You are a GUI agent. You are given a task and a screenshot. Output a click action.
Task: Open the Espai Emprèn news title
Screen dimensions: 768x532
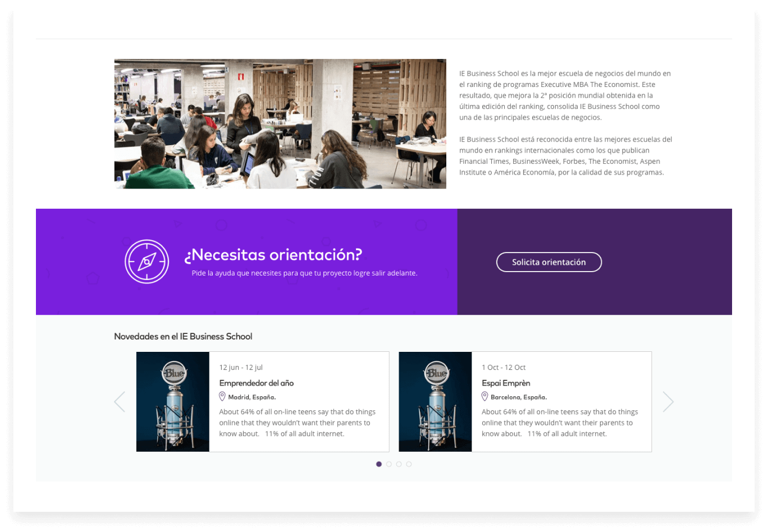(506, 383)
